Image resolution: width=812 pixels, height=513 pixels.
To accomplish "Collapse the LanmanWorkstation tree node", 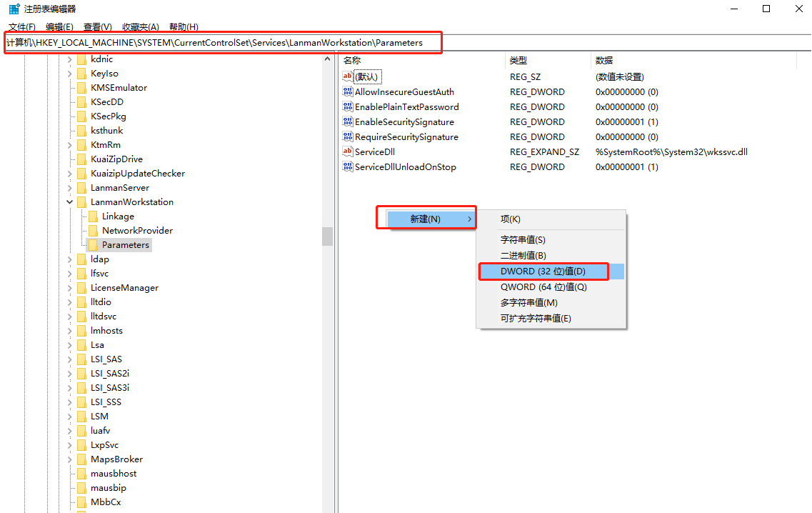I will [69, 201].
